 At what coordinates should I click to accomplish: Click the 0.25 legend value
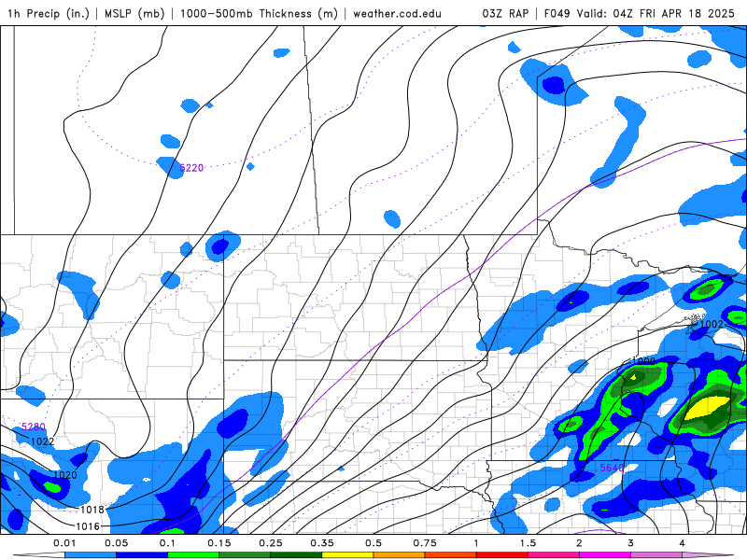click(x=271, y=543)
